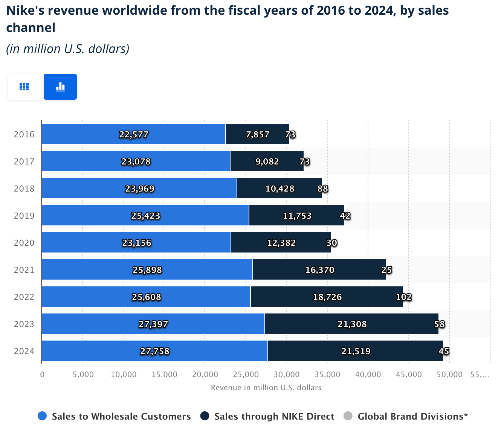The width and height of the screenshot is (504, 429).
Task: Click the 2018 wholesale bar labeled 23,969
Action: point(139,188)
